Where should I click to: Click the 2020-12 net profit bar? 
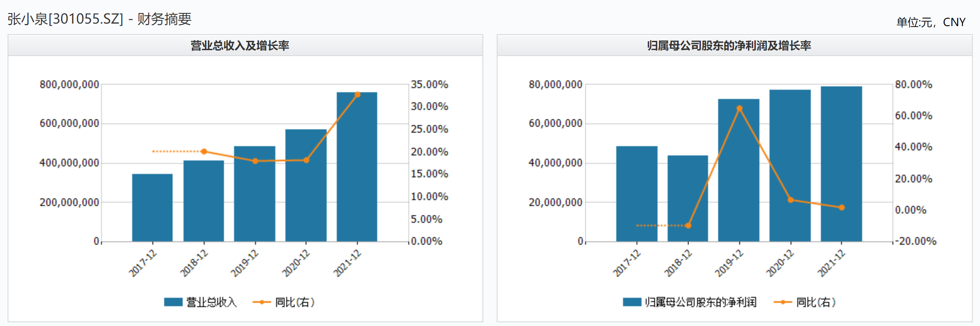790,166
